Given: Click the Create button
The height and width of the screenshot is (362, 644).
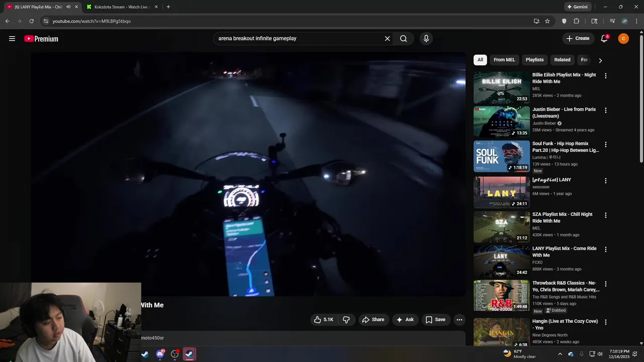Looking at the screenshot, I should (578, 39).
